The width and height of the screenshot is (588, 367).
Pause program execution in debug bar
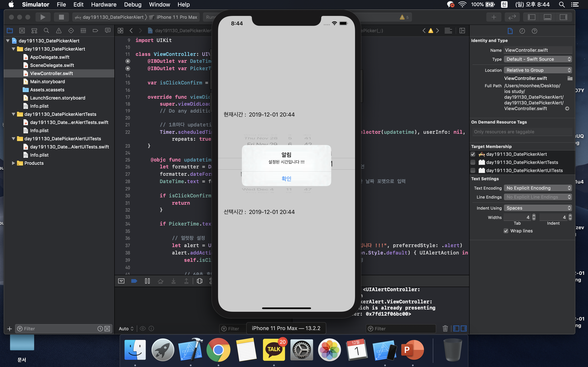[x=147, y=281]
